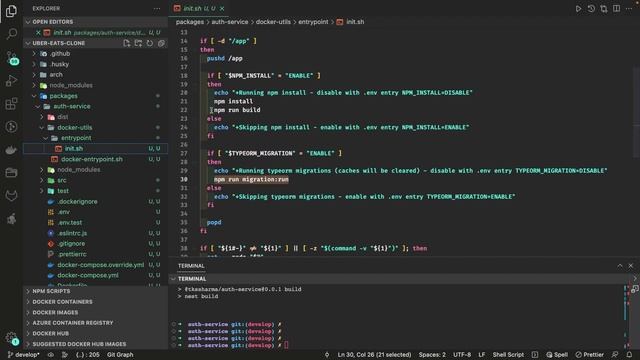
Task: Click Prettier status bar item
Action: click(589, 355)
